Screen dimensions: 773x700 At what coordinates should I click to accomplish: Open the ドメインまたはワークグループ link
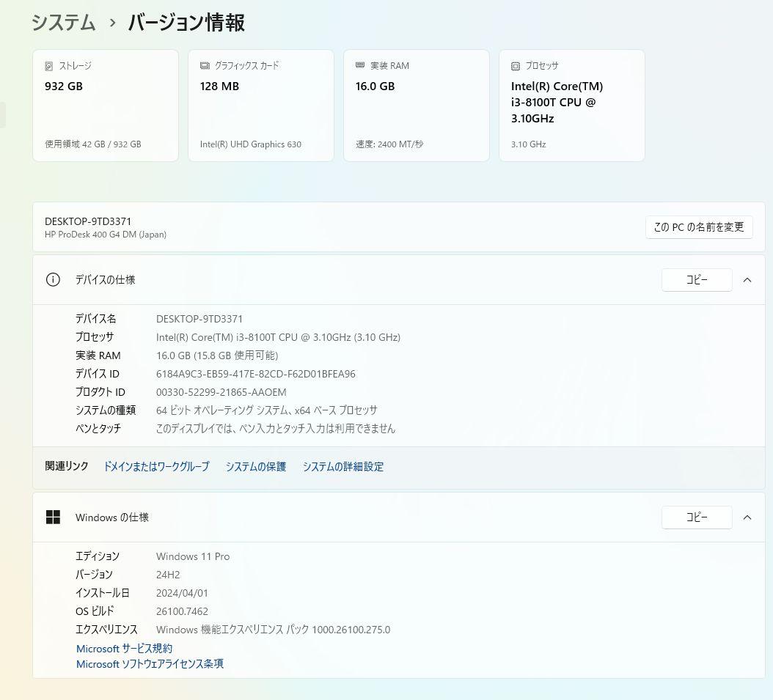(156, 466)
